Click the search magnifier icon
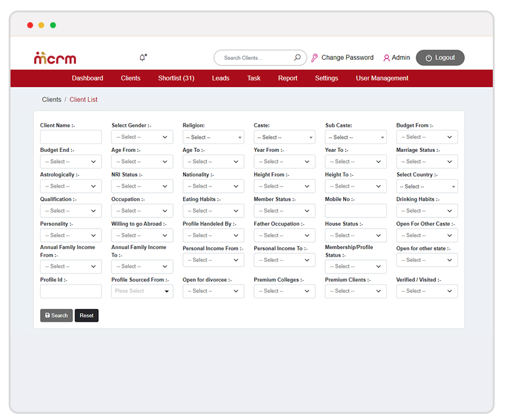The image size is (507, 420). point(297,58)
